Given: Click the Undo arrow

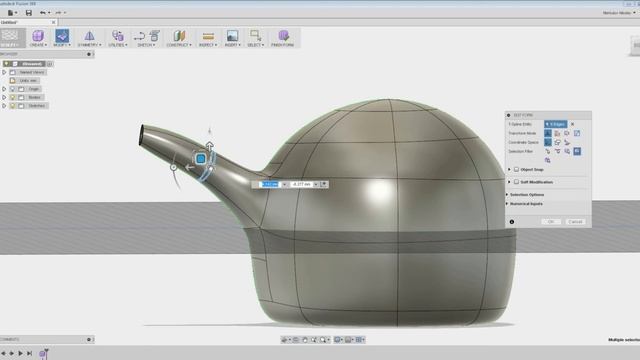Looking at the screenshot, I should [x=43, y=13].
